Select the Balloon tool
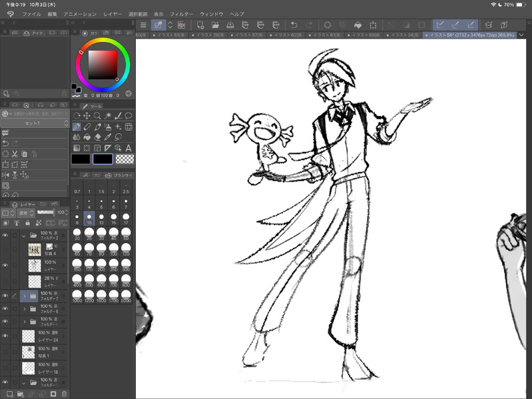The height and width of the screenshot is (399, 532). pyautogui.click(x=129, y=116)
